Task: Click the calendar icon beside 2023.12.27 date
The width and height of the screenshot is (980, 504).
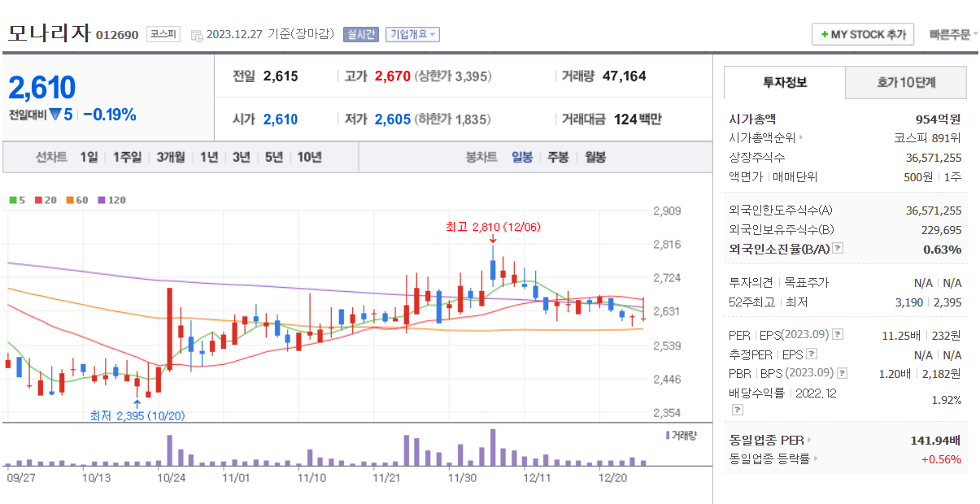Action: pyautogui.click(x=197, y=35)
